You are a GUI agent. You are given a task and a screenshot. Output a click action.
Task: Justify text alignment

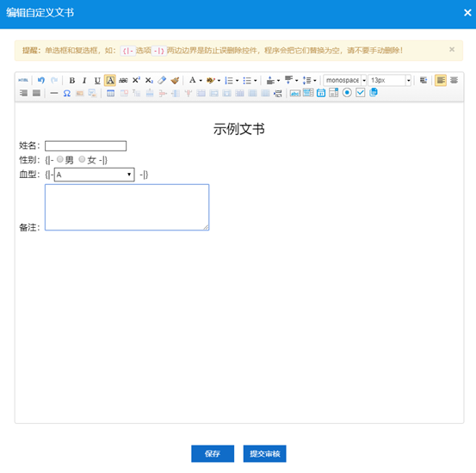[36, 93]
